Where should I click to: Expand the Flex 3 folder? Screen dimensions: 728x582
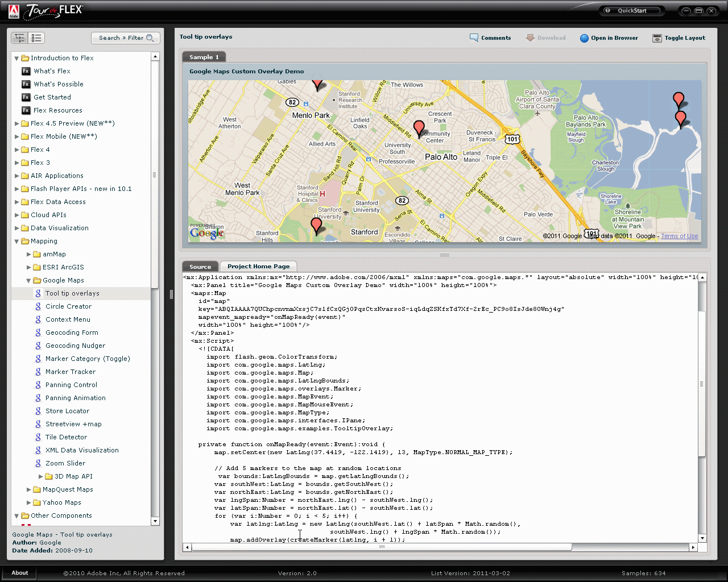pos(17,163)
